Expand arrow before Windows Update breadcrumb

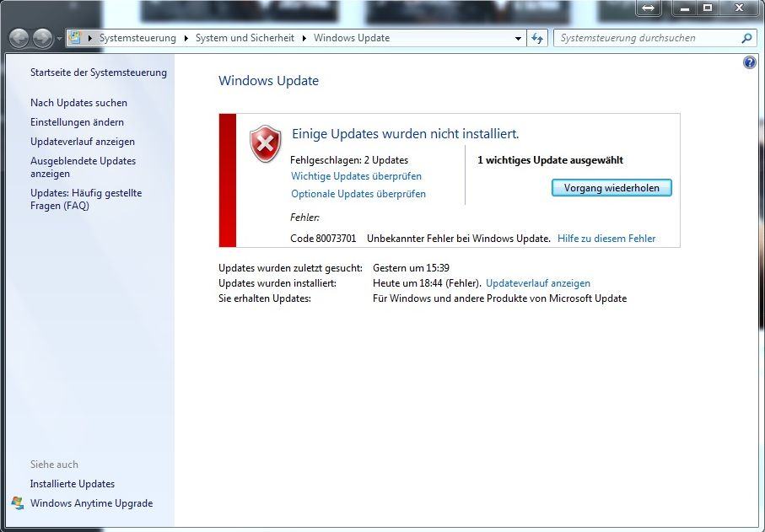[x=304, y=38]
